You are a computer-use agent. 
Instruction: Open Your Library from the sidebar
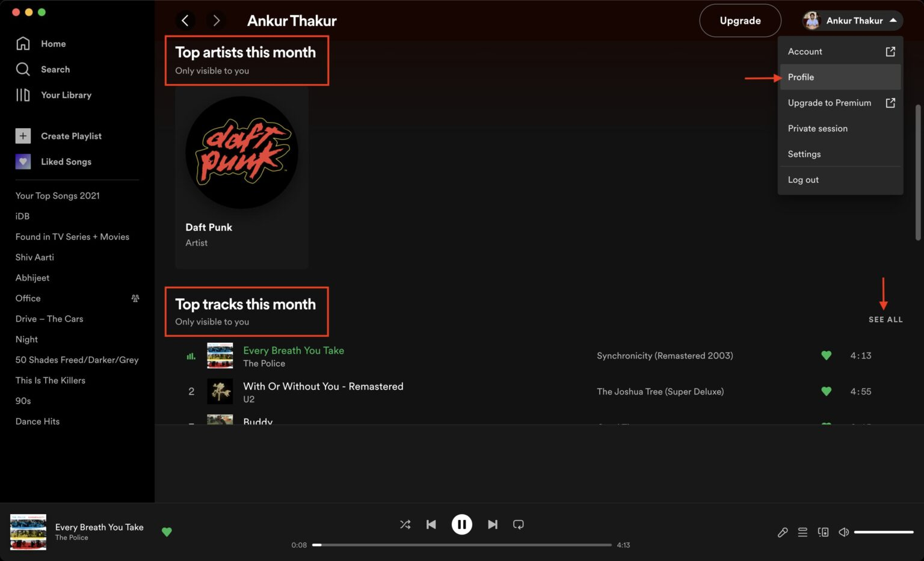point(22,95)
